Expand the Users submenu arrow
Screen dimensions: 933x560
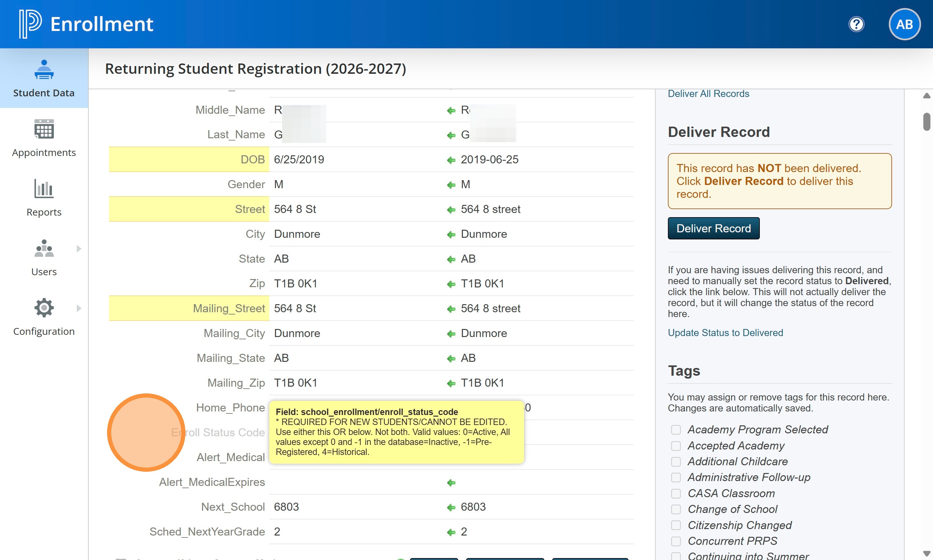(x=79, y=249)
